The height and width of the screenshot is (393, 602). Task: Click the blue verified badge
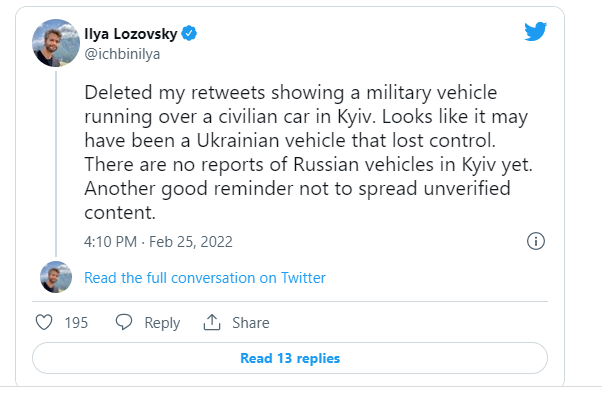(x=189, y=33)
